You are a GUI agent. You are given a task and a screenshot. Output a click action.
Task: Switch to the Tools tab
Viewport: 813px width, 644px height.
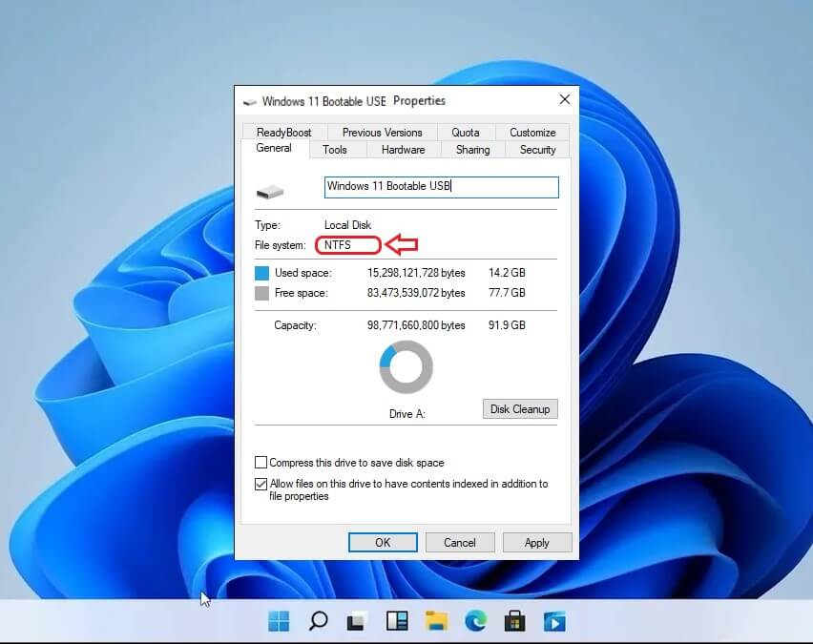click(x=334, y=150)
